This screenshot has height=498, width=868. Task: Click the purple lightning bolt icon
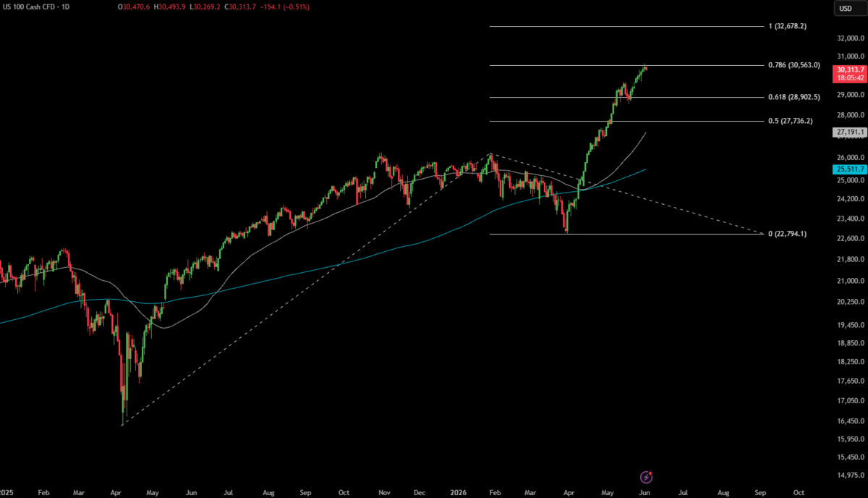(647, 477)
